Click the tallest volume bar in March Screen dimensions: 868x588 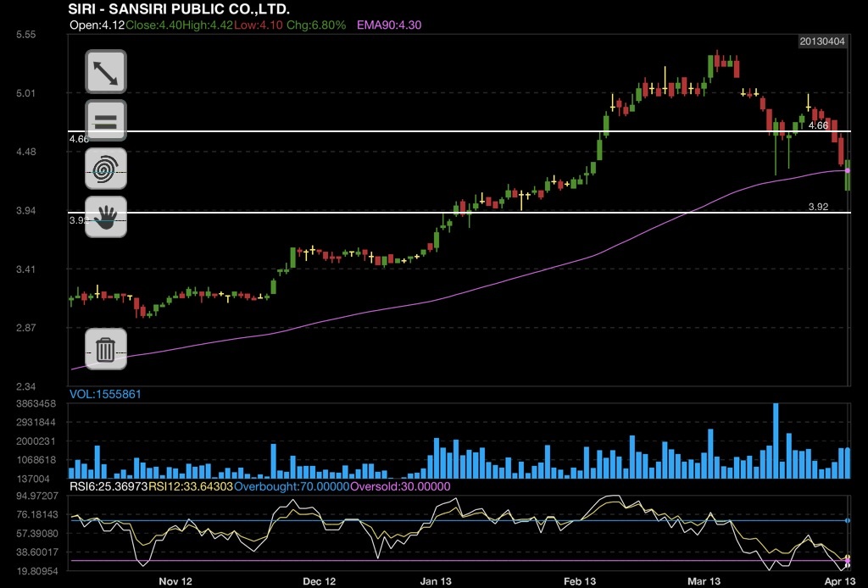(x=776, y=441)
